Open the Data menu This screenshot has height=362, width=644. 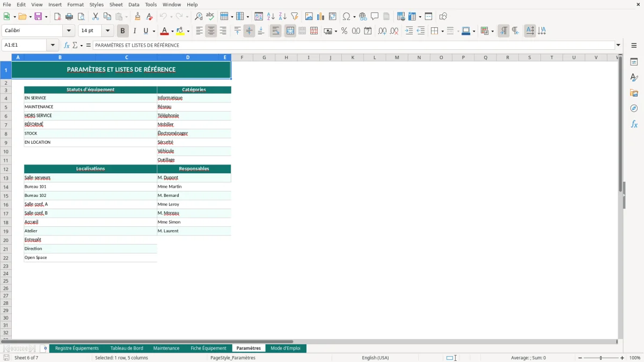click(x=134, y=4)
